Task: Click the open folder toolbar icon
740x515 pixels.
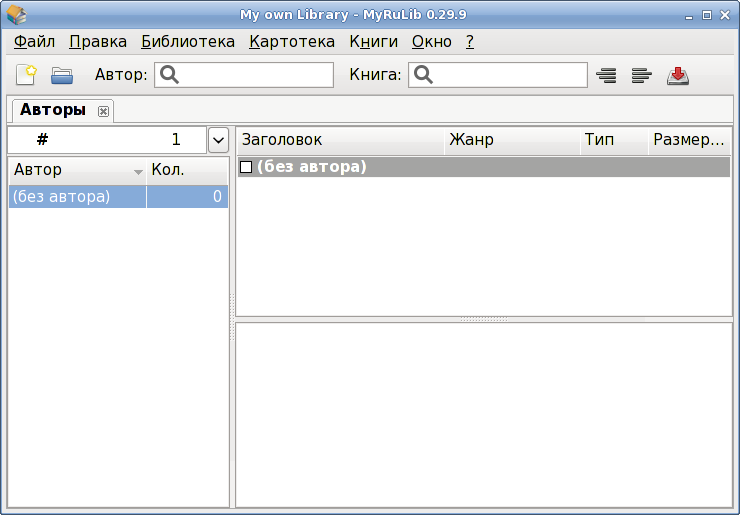Action: [x=63, y=75]
